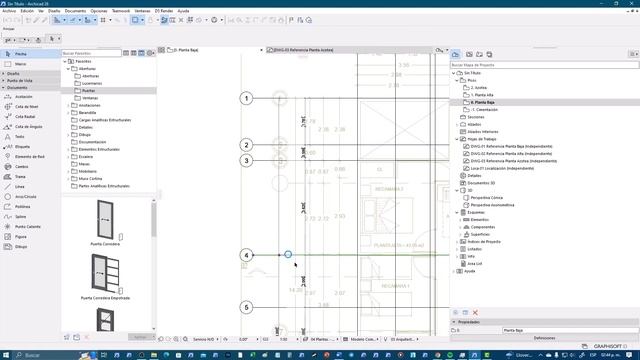
Task: Select the Punto Caliente tool
Action: [30, 227]
